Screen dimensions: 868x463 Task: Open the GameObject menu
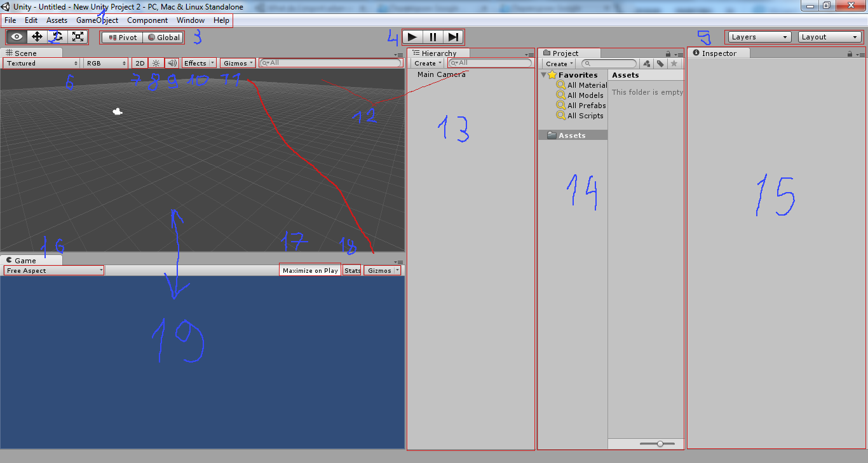tap(97, 20)
